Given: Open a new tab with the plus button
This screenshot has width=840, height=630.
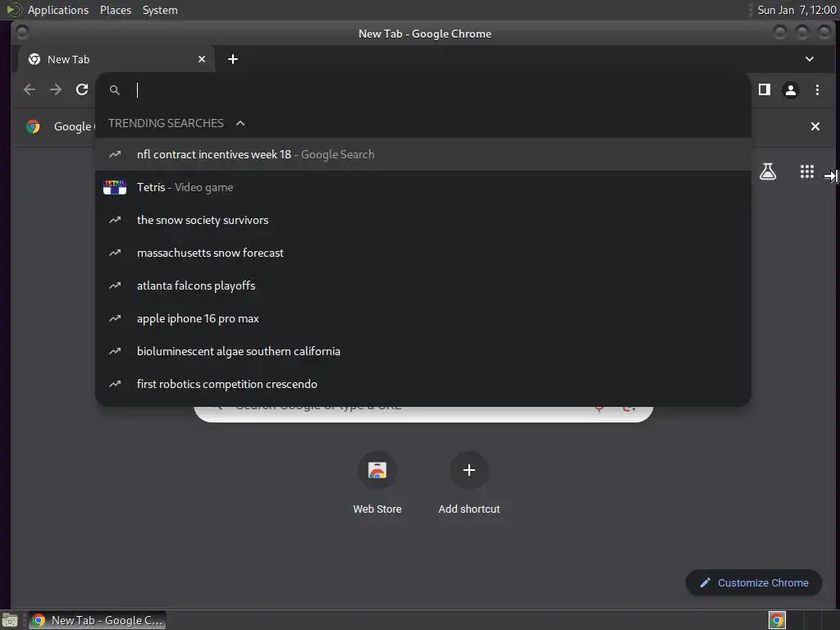Looking at the screenshot, I should 232,59.
